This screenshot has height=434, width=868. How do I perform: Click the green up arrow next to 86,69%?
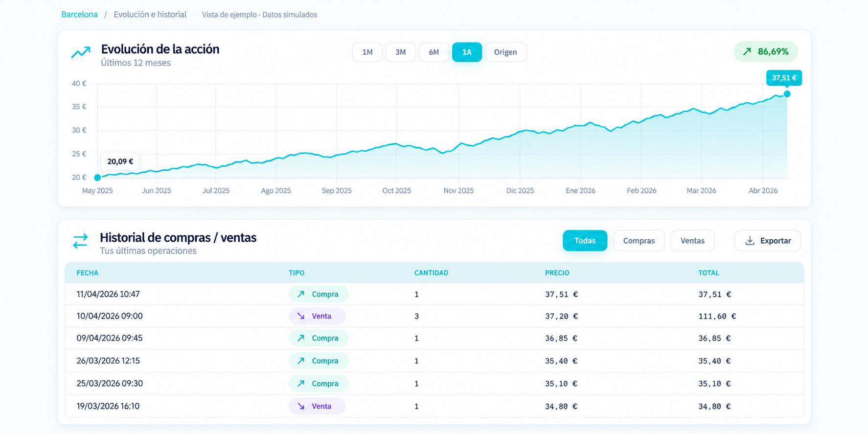pyautogui.click(x=747, y=51)
